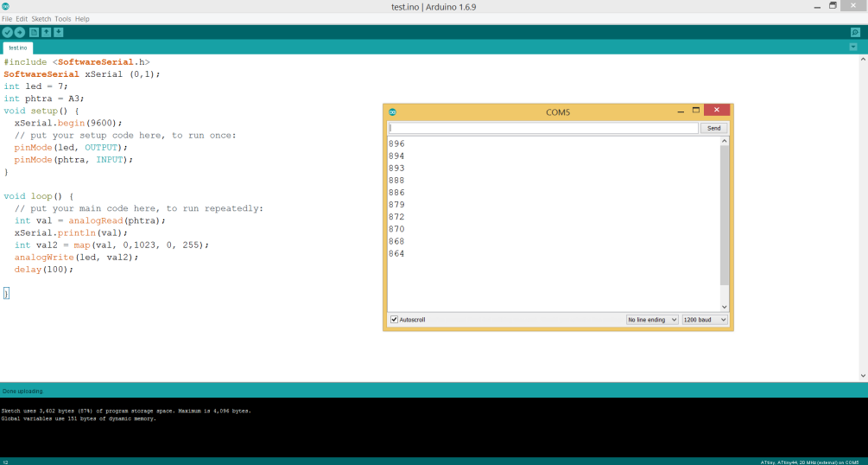Click the 'int phtra = A3;' line

(x=44, y=99)
